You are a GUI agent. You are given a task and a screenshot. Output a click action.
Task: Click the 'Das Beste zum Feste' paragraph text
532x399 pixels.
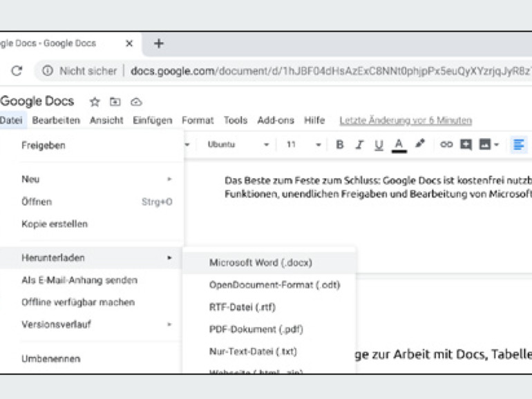[378, 187]
